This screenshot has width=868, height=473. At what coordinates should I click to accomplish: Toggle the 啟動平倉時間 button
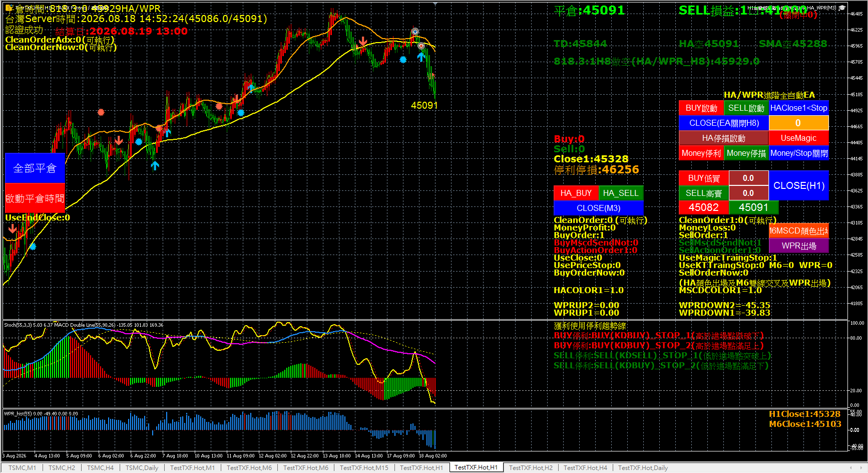(35, 198)
